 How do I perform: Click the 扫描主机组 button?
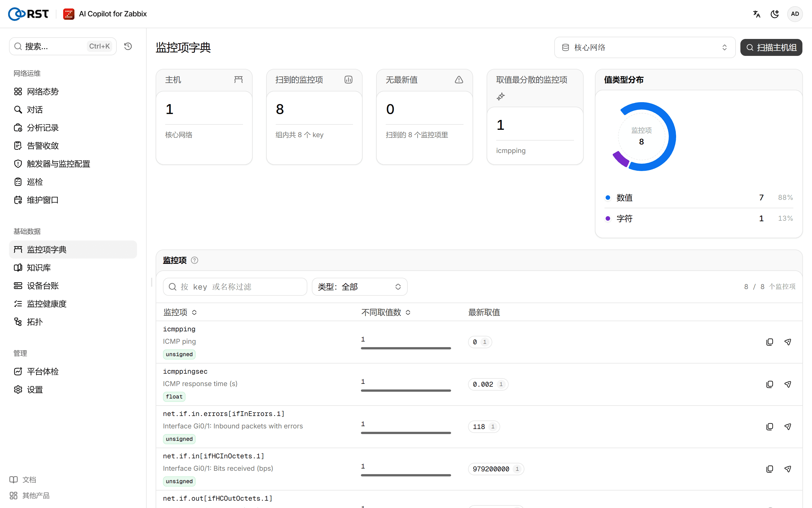pos(771,47)
